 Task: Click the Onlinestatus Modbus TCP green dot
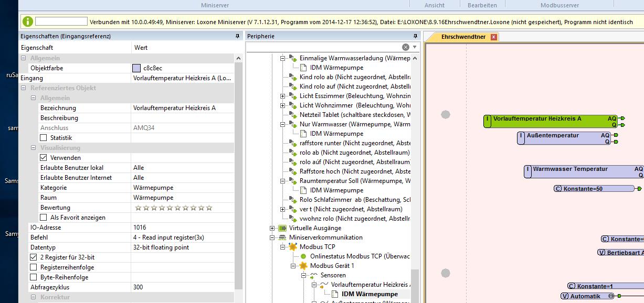coord(303,256)
